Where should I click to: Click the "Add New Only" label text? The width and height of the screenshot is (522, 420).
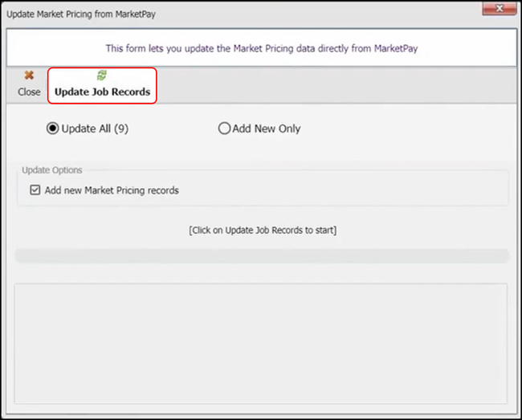point(267,128)
